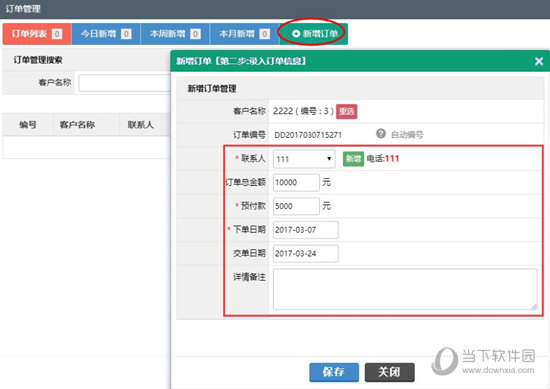Click the customer name 2222 (编号:3) text
Image resolution: width=550 pixels, height=389 pixels.
pos(303,111)
